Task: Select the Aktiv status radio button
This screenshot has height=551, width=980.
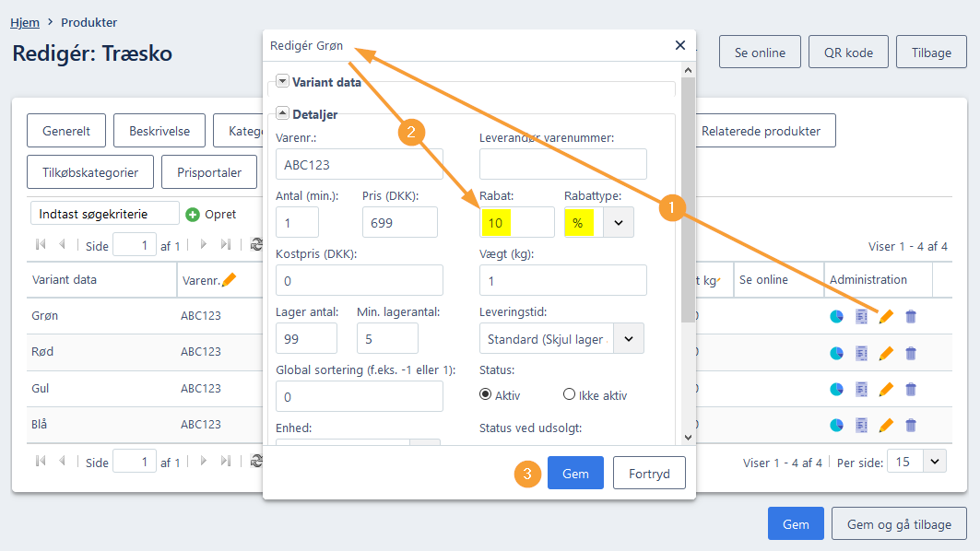Action: coord(485,394)
